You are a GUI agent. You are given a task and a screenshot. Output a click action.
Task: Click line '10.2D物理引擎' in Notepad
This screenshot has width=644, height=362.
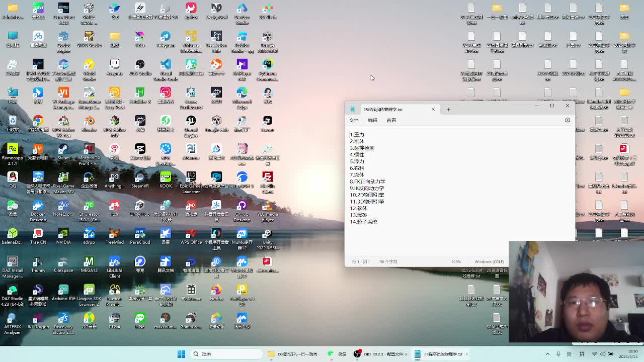(367, 195)
